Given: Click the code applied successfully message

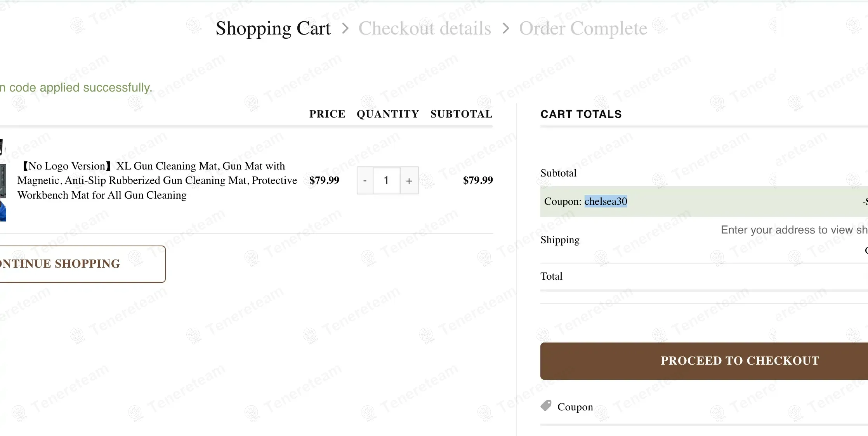Looking at the screenshot, I should (76, 88).
